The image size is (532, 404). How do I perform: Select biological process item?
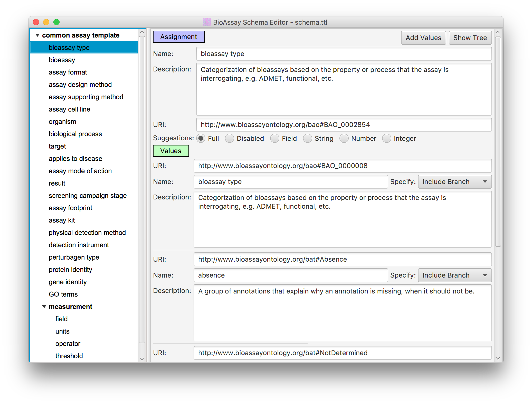coord(84,134)
